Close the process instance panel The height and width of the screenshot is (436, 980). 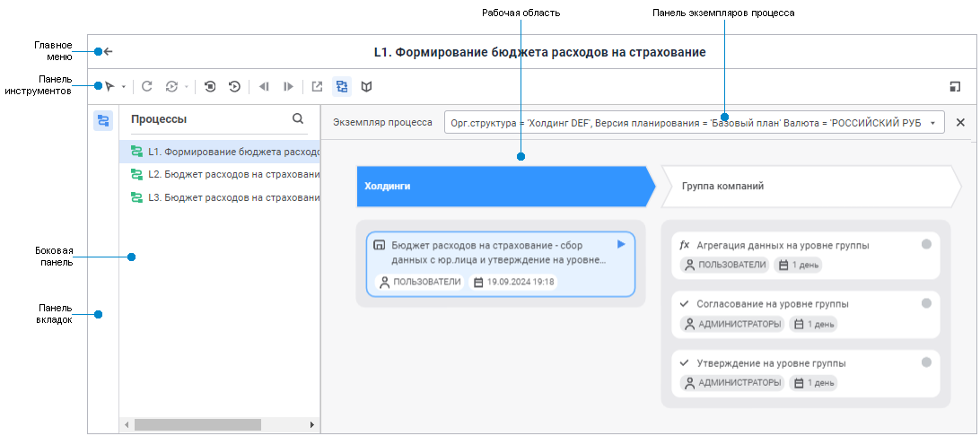click(960, 122)
